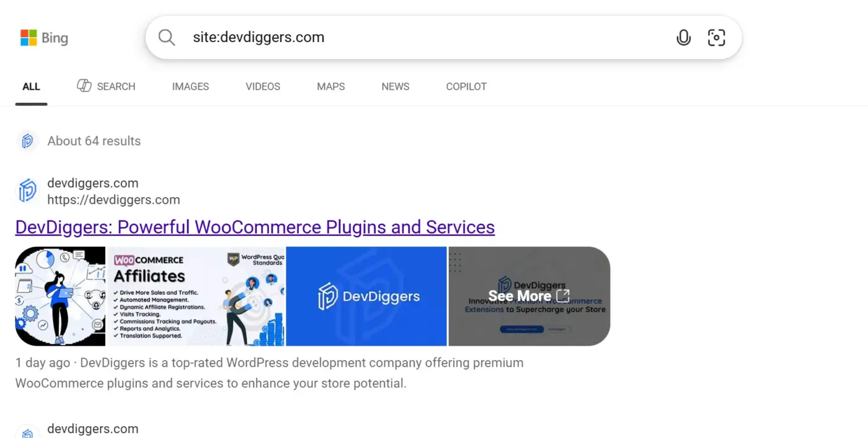Click the result description snippet text

tap(270, 373)
